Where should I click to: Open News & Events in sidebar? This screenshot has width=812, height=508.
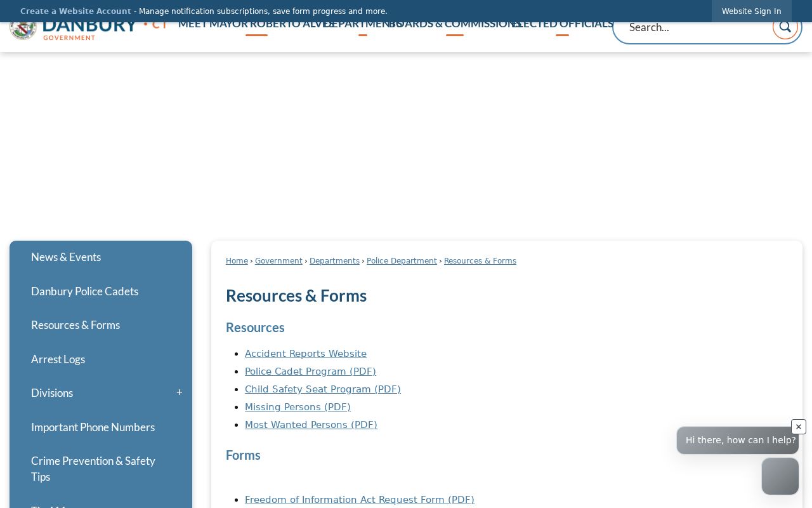coord(101,257)
